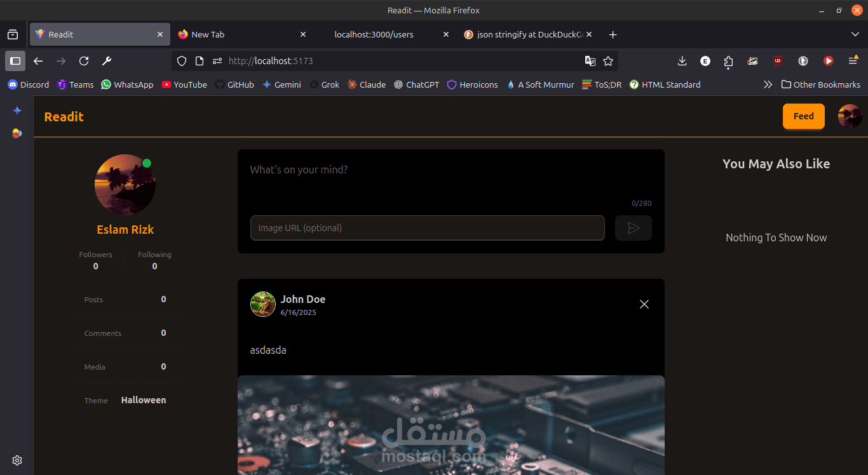The height and width of the screenshot is (475, 868).
Task: Switch to the New Tab tab
Action: (241, 34)
